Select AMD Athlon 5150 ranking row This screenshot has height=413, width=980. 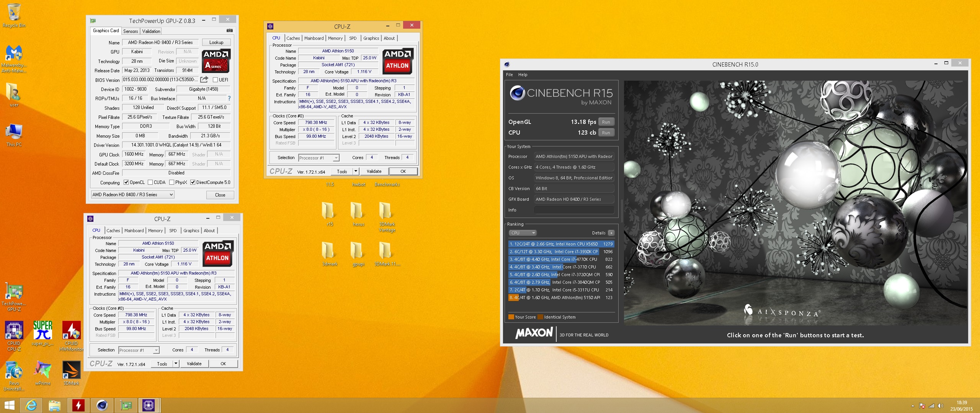(x=561, y=298)
